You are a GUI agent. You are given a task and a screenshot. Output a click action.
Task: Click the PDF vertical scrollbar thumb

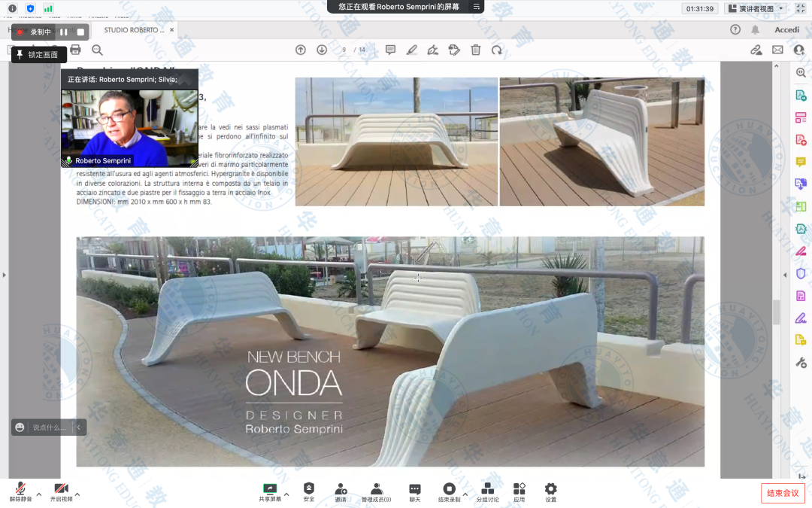pos(776,312)
